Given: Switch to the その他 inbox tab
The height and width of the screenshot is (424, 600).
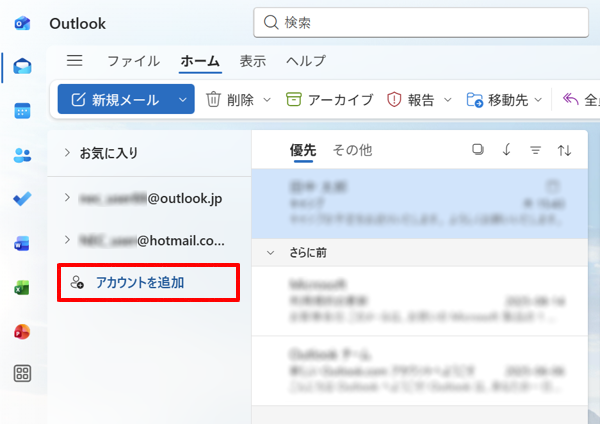Looking at the screenshot, I should (352, 150).
